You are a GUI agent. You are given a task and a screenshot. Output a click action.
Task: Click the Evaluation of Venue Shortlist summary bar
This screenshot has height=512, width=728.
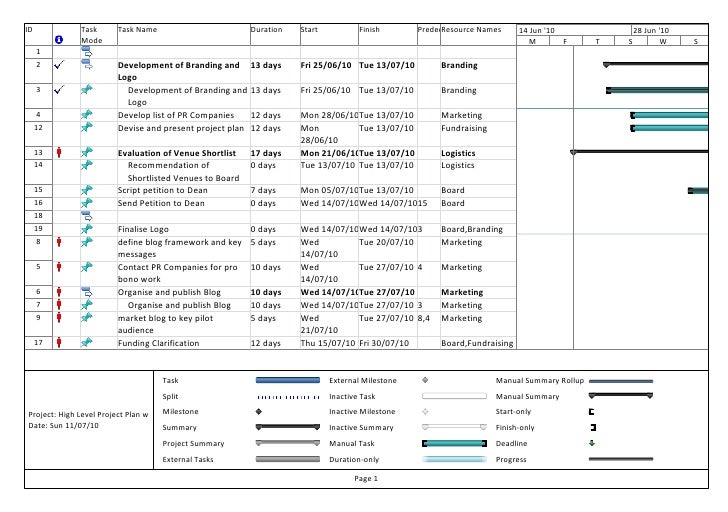[x=639, y=152]
